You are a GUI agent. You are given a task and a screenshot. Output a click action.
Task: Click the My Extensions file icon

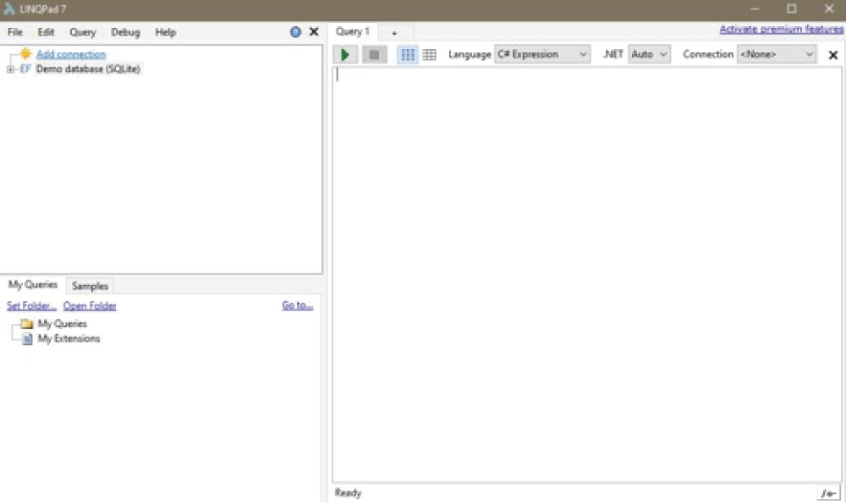click(x=27, y=338)
